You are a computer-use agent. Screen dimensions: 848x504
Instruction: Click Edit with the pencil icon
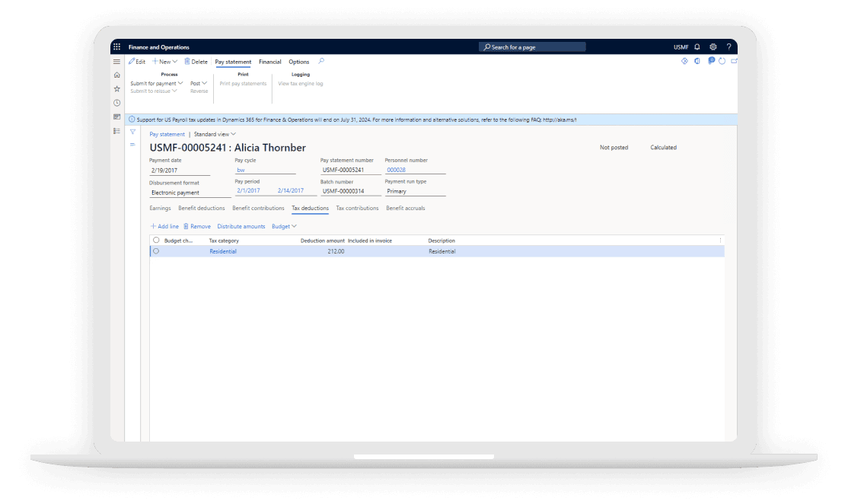tap(137, 62)
